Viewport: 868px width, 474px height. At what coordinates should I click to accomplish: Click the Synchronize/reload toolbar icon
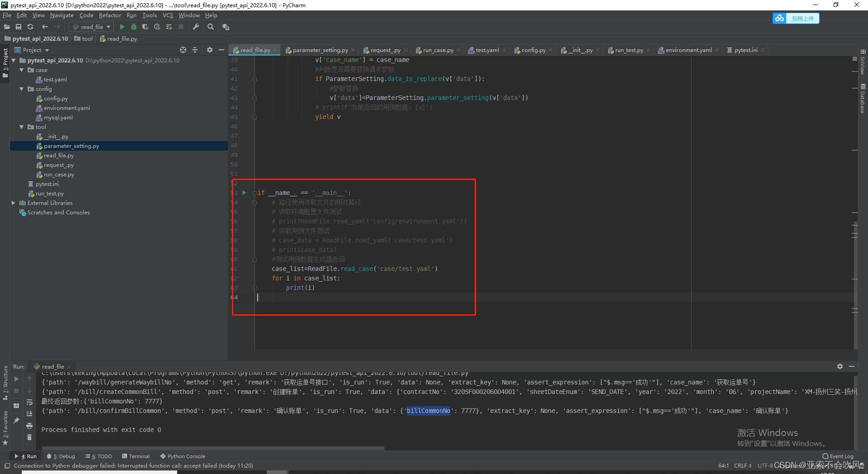(x=30, y=27)
